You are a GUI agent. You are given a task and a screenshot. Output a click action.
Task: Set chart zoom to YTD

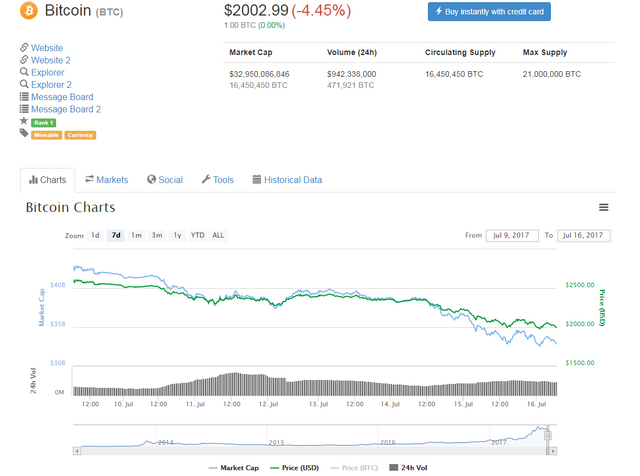[198, 236]
